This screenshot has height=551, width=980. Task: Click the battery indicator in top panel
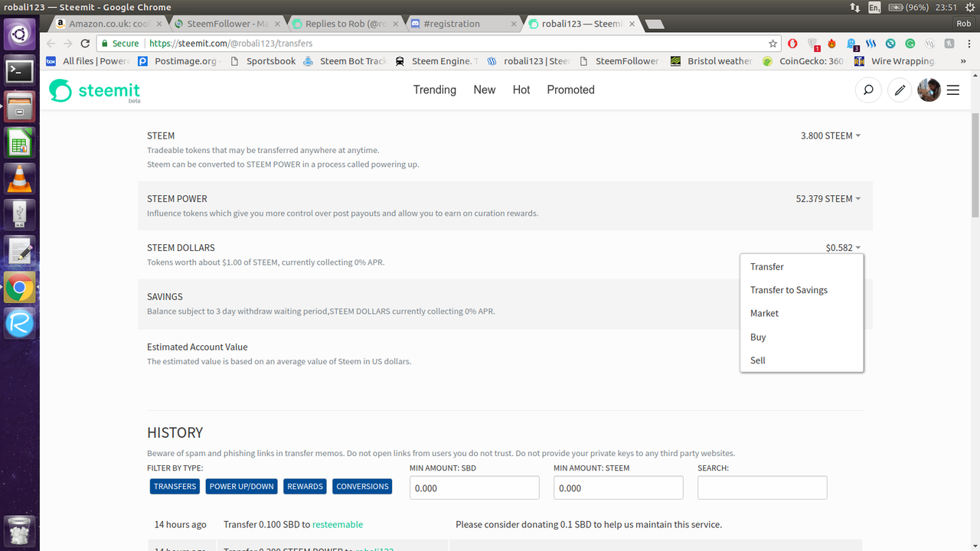coord(910,7)
